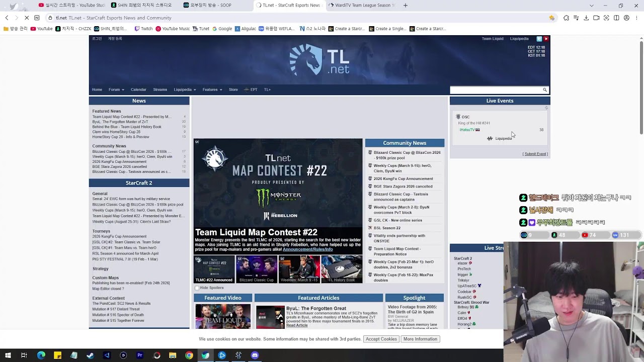Open 'Clem wins HomeStory Cup 28' news
Screen dimensions: 644x362
[116, 132]
